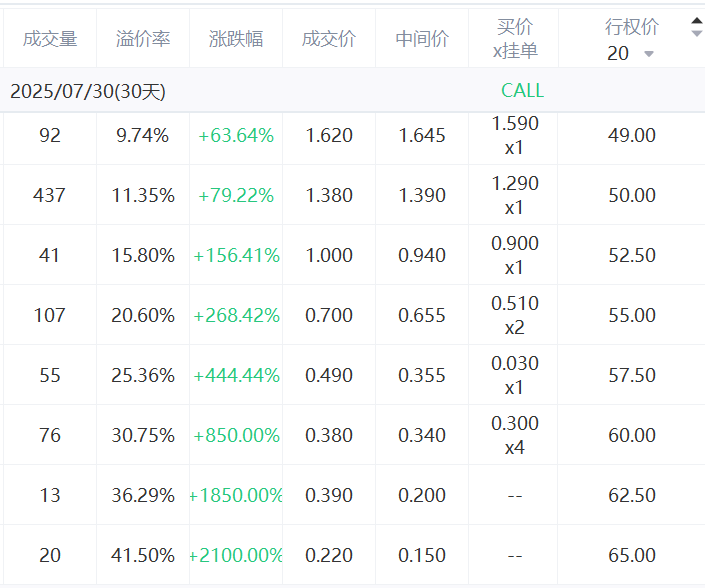Image resolution: width=705 pixels, height=588 pixels.
Task: Select the 中间价 column header
Action: coord(421,39)
